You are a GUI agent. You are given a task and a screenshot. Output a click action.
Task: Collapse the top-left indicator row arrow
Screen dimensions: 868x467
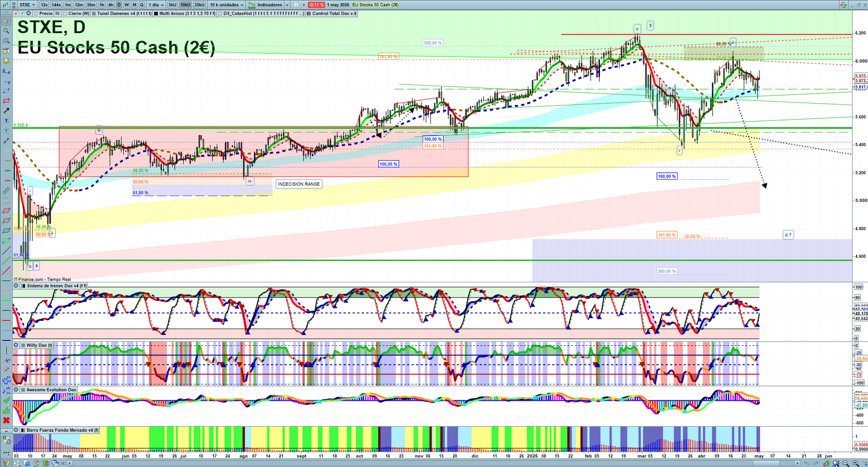pos(6,12)
